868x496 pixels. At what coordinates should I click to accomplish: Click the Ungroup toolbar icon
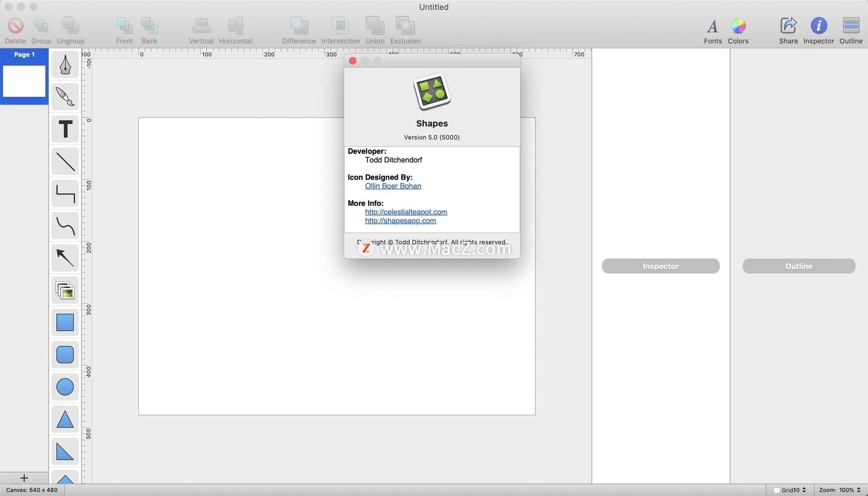coord(71,26)
